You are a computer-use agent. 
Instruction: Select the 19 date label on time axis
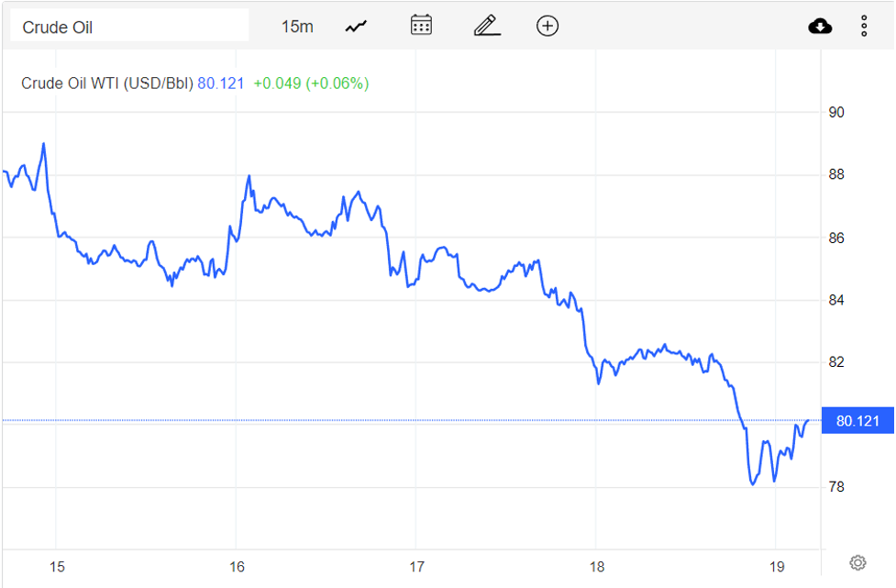[x=775, y=566]
